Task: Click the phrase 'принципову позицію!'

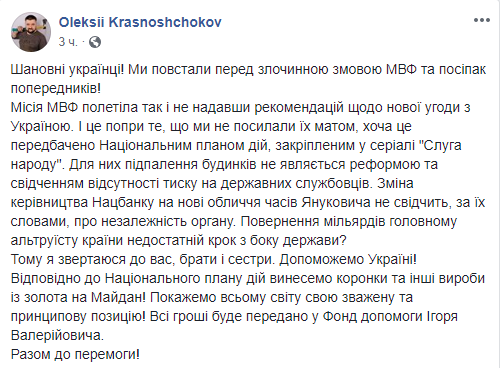Action: (x=78, y=316)
